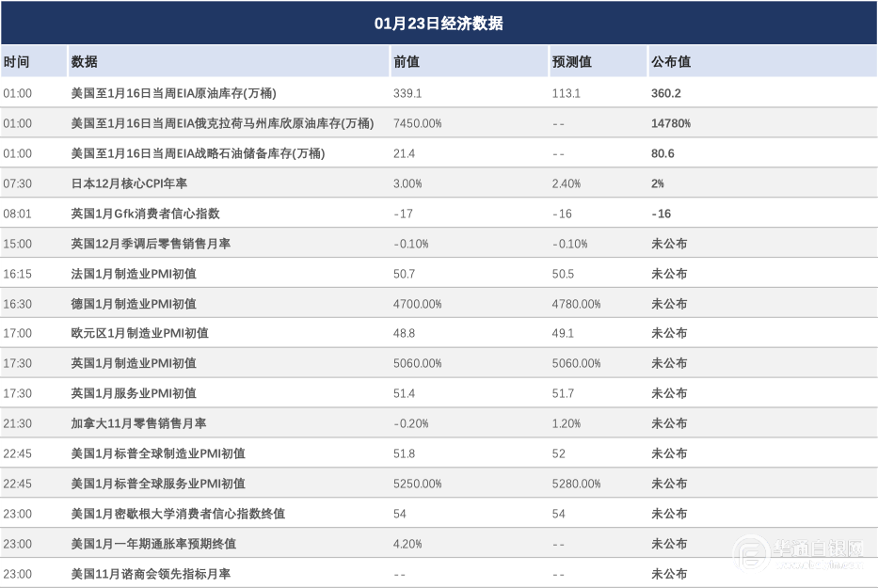Select the 数据 column header
878x588 pixels.
coord(85,62)
